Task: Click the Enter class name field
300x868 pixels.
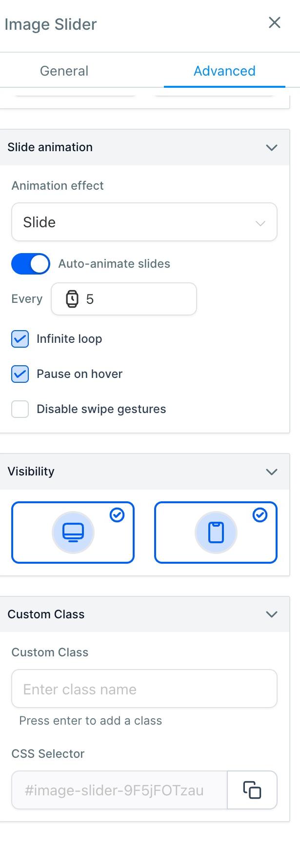Action: click(x=144, y=689)
